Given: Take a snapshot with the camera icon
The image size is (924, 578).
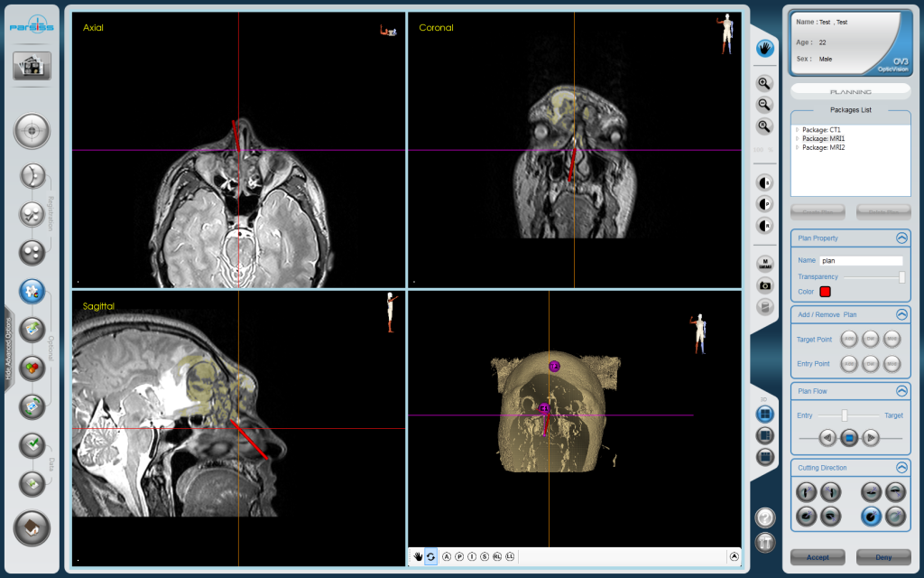Looking at the screenshot, I should pyautogui.click(x=765, y=285).
